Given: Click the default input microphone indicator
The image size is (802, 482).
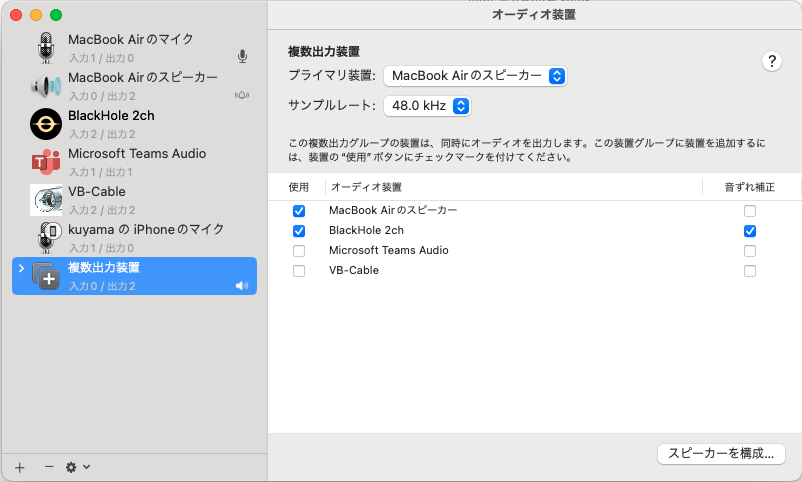Looking at the screenshot, I should tap(242, 56).
